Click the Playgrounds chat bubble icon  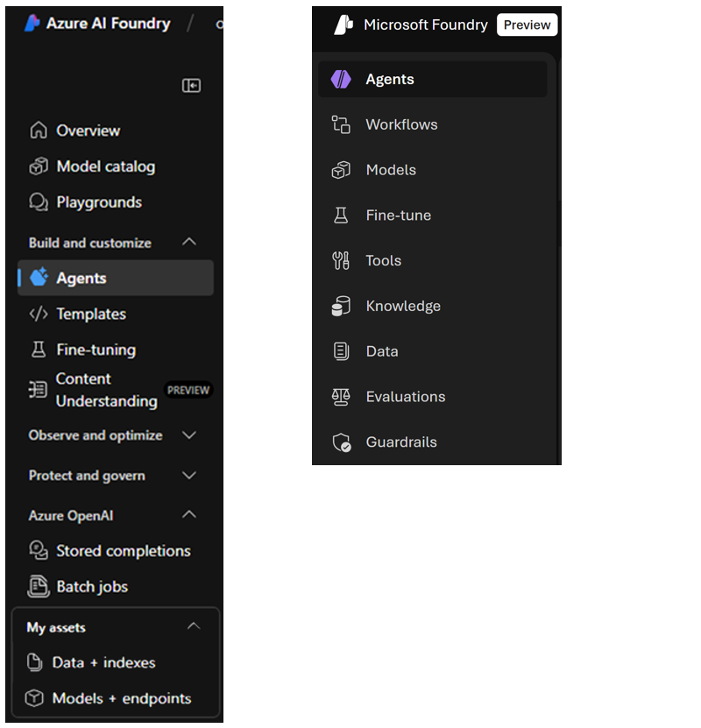tap(39, 202)
